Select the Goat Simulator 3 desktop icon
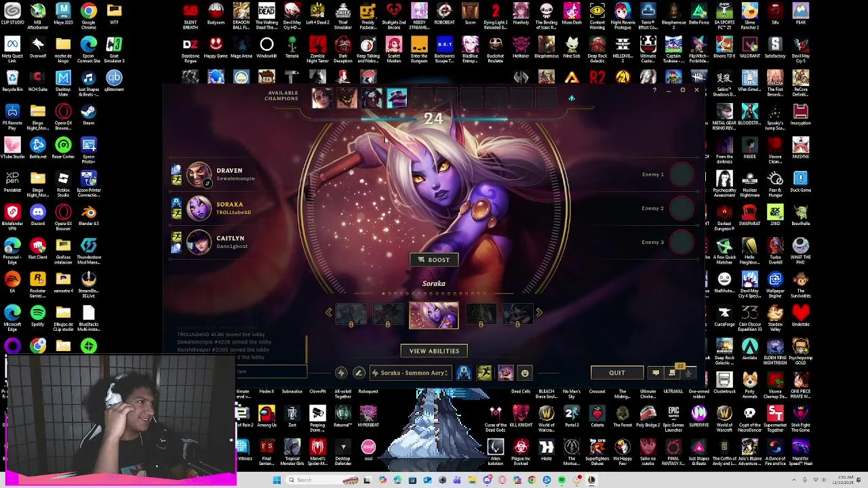Screen dimensions: 868x488 [x=114, y=49]
